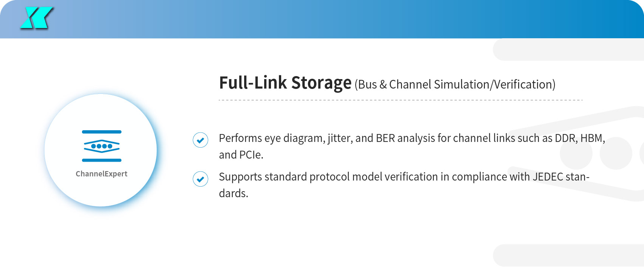Select the ChannelExpert label
This screenshot has height=268, width=644.
(101, 174)
